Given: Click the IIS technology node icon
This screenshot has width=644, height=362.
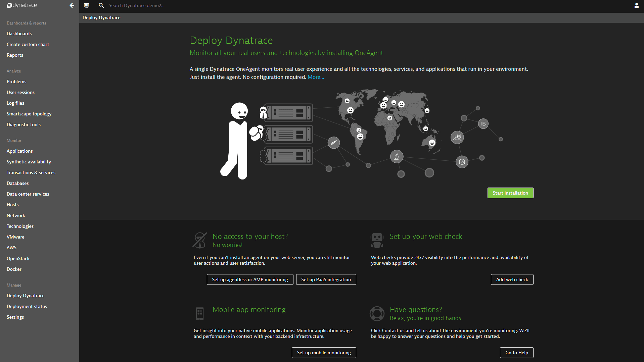Looking at the screenshot, I should (x=483, y=124).
